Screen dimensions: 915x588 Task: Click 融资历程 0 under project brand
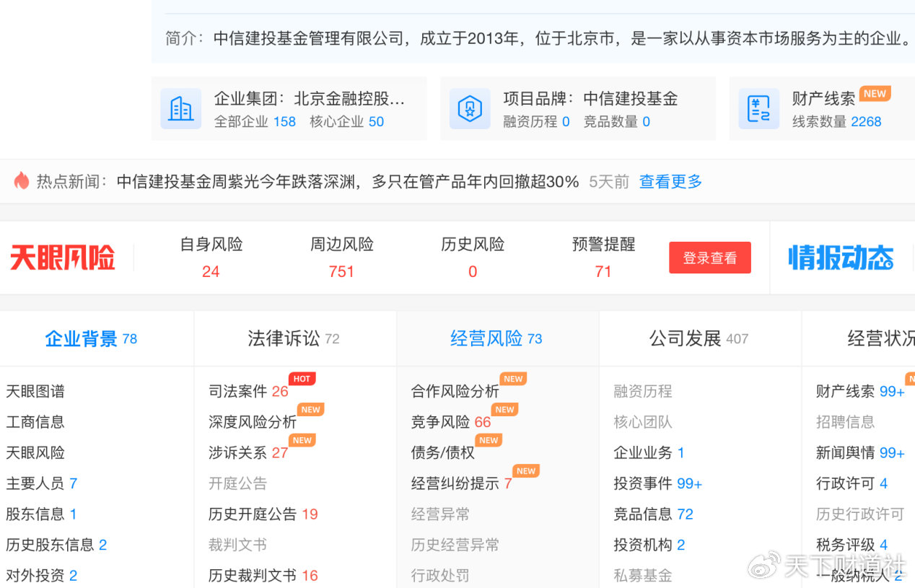tap(536, 121)
